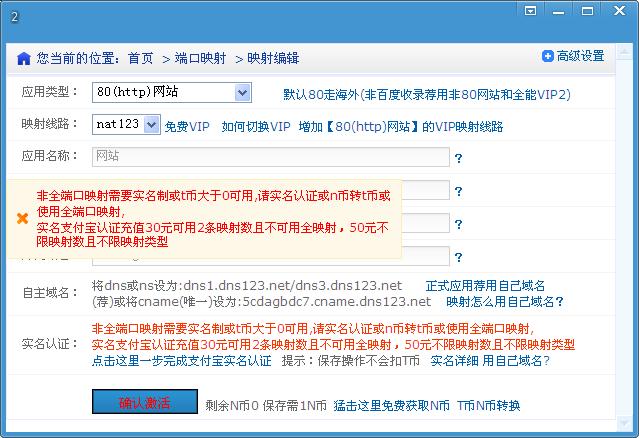
Task: Go to 首页 in the breadcrumb
Action: coord(141,58)
